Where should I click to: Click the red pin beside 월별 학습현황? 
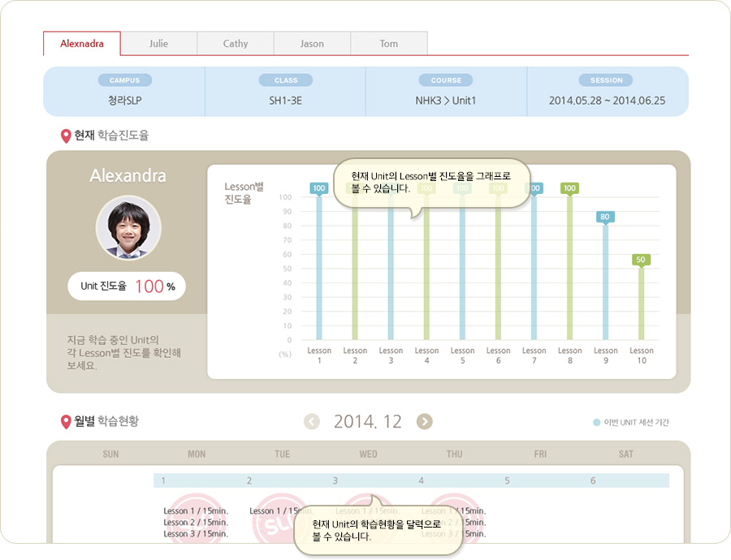coord(66,422)
